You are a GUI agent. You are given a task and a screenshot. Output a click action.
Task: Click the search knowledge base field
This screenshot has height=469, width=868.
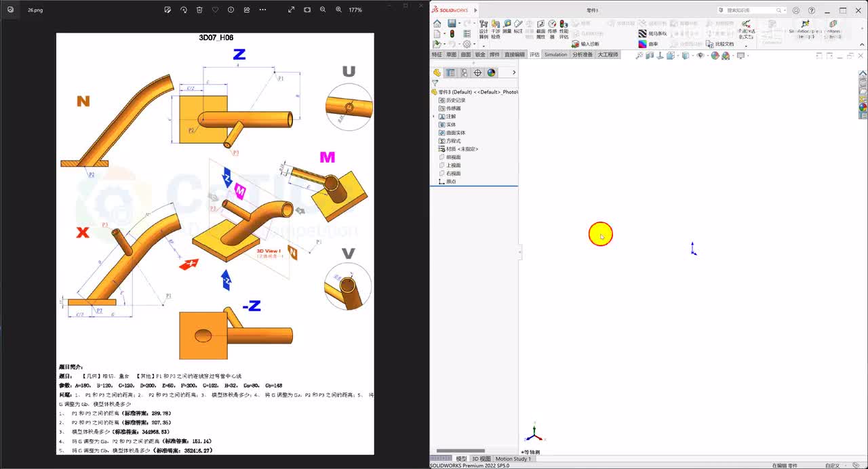point(751,10)
